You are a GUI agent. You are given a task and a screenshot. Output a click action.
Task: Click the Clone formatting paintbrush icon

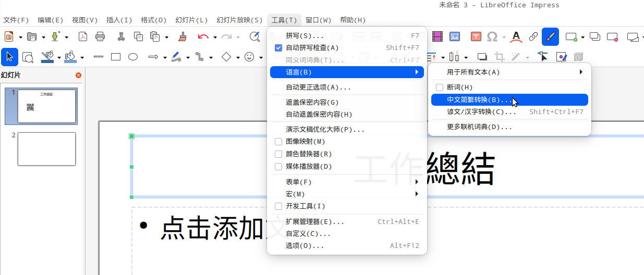click(183, 36)
